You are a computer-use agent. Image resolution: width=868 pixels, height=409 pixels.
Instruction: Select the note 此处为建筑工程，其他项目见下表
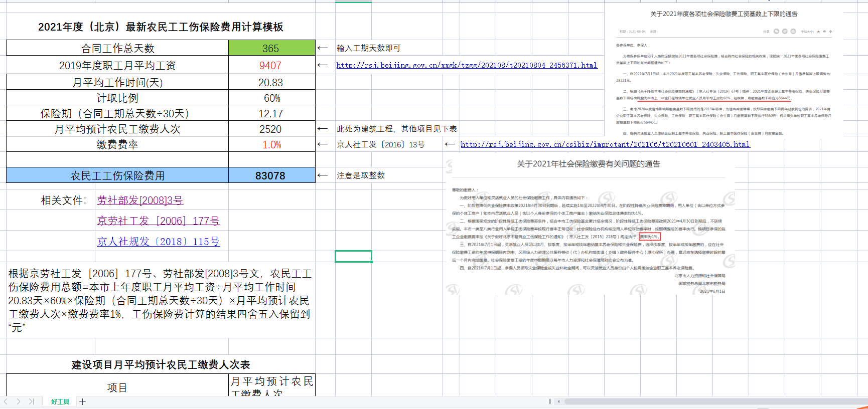pos(396,129)
